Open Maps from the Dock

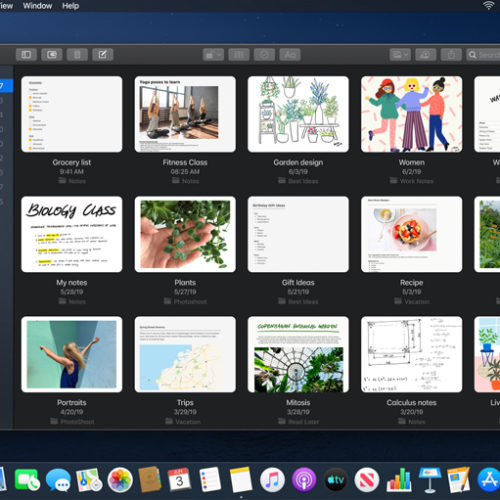pos(89,480)
